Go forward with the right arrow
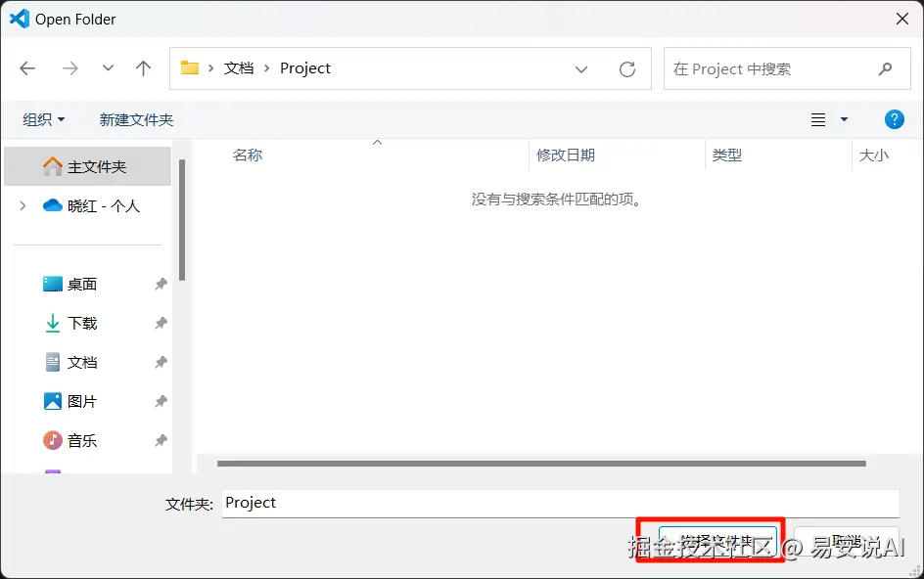924x579 pixels. tap(70, 68)
